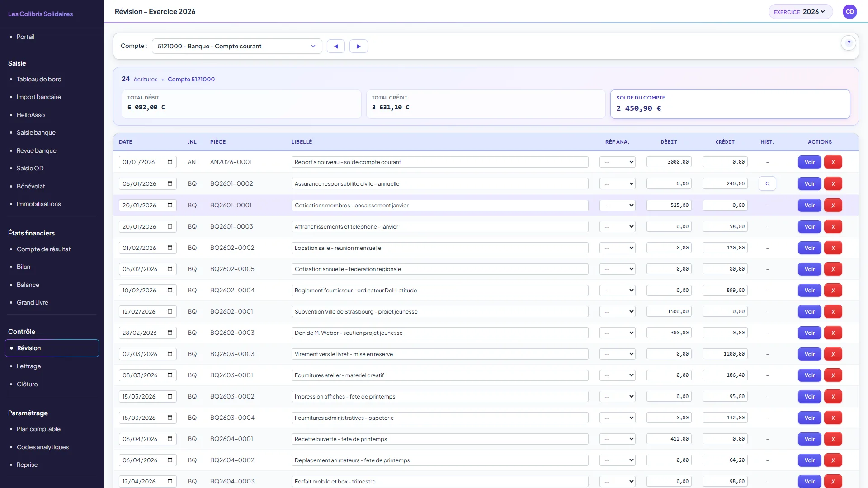This screenshot has height=488, width=868.
Task: Delete Virement vers le livret entry
Action: (x=833, y=354)
